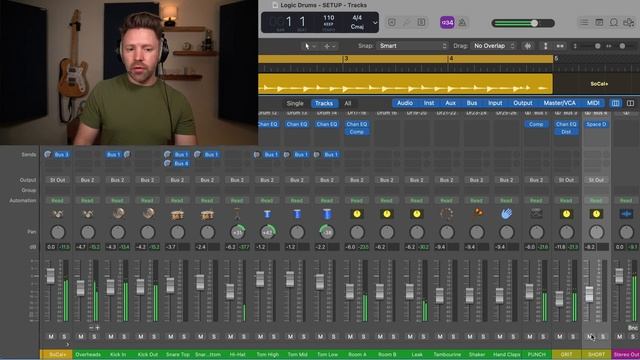This screenshot has height=360, width=640.
Task: Click the Kick In channel drum icon
Action: [118, 214]
